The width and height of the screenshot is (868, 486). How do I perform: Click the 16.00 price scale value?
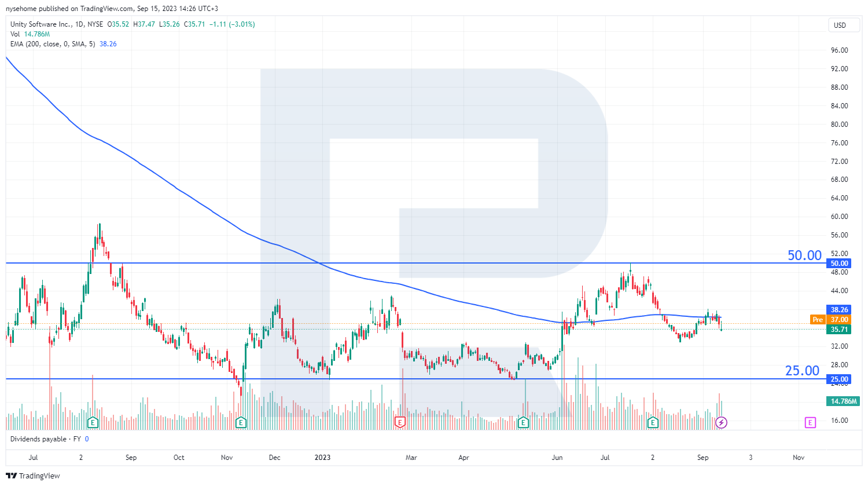(839, 421)
